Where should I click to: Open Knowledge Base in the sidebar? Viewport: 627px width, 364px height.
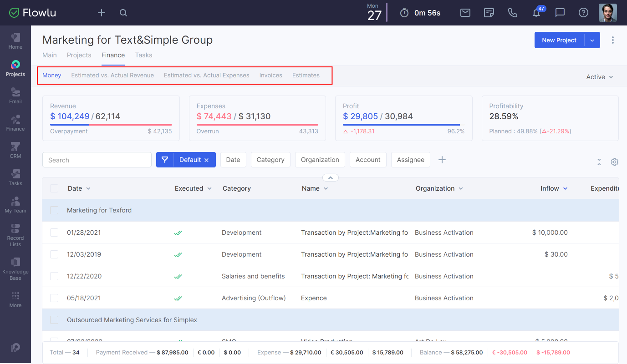pyautogui.click(x=15, y=268)
